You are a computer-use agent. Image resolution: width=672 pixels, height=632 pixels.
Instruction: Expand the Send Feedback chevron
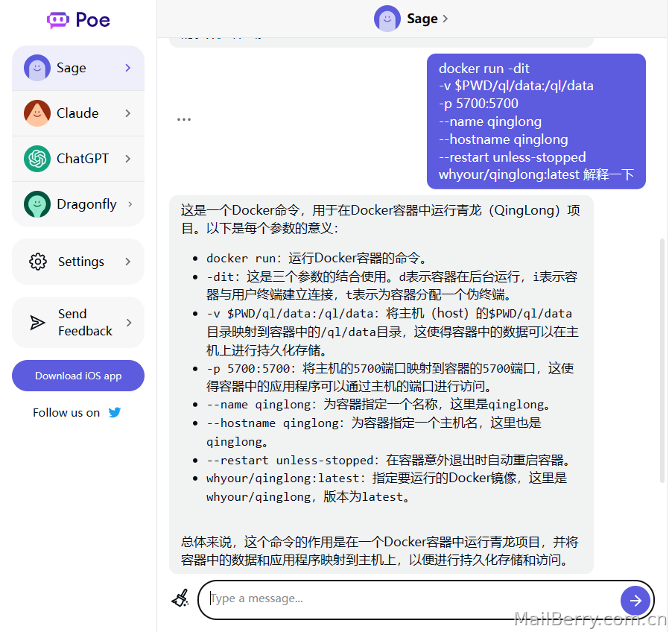point(129,323)
